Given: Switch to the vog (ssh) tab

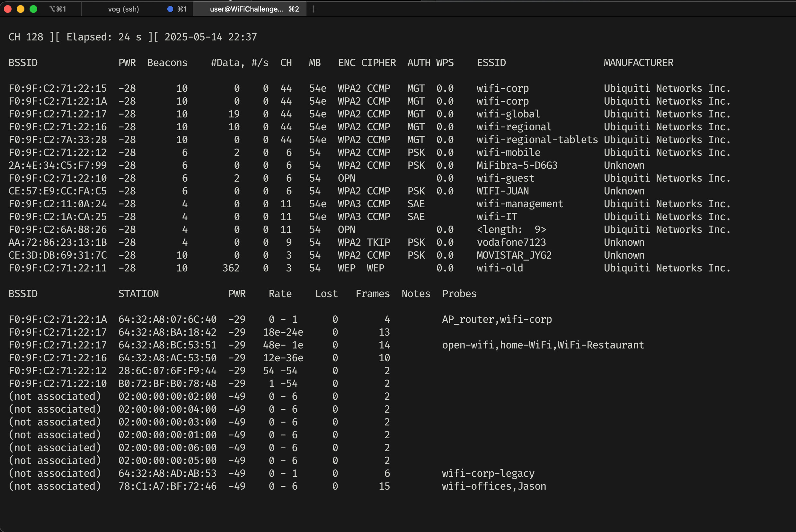Looking at the screenshot, I should click(123, 9).
